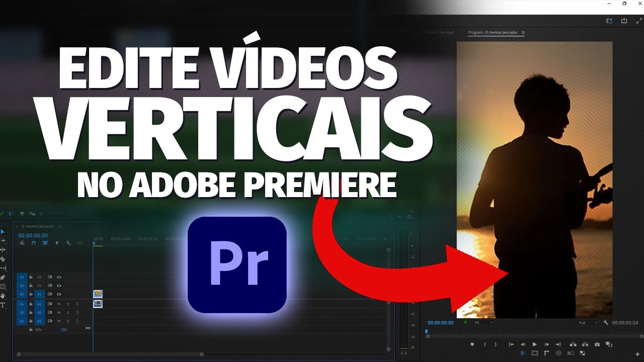Open the O menino pescador timeline panel menu

tap(60, 226)
